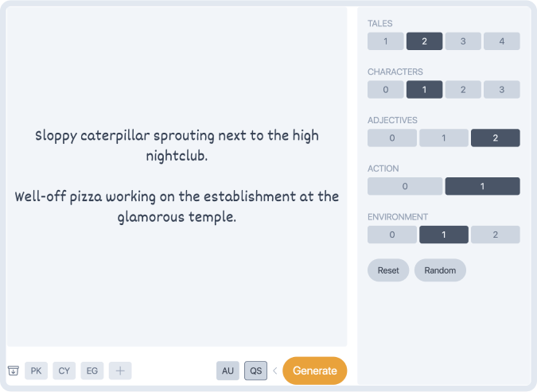Click the plus icon to add preset

click(120, 371)
